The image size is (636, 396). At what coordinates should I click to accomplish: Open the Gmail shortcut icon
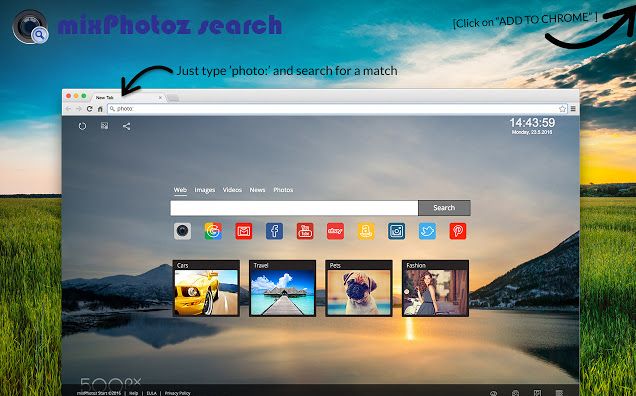coord(244,231)
